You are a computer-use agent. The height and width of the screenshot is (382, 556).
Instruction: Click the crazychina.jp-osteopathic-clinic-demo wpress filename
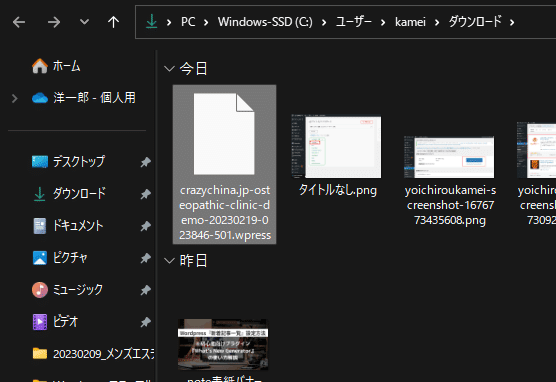pos(225,213)
